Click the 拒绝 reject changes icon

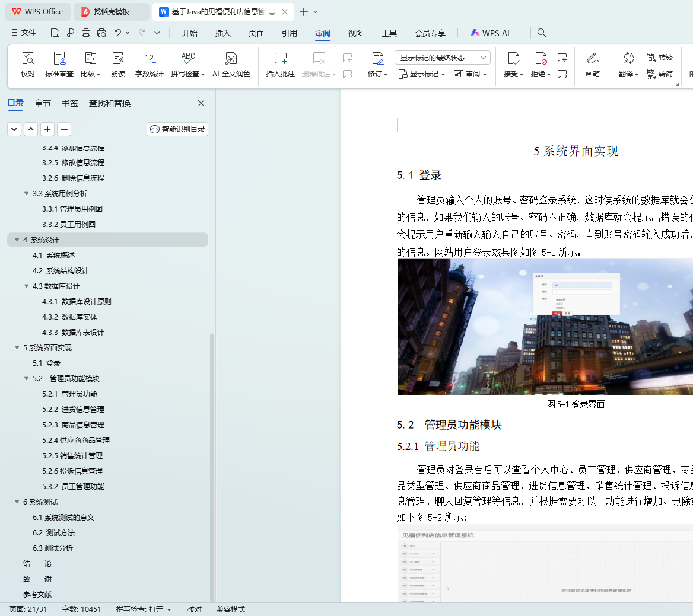[541, 64]
